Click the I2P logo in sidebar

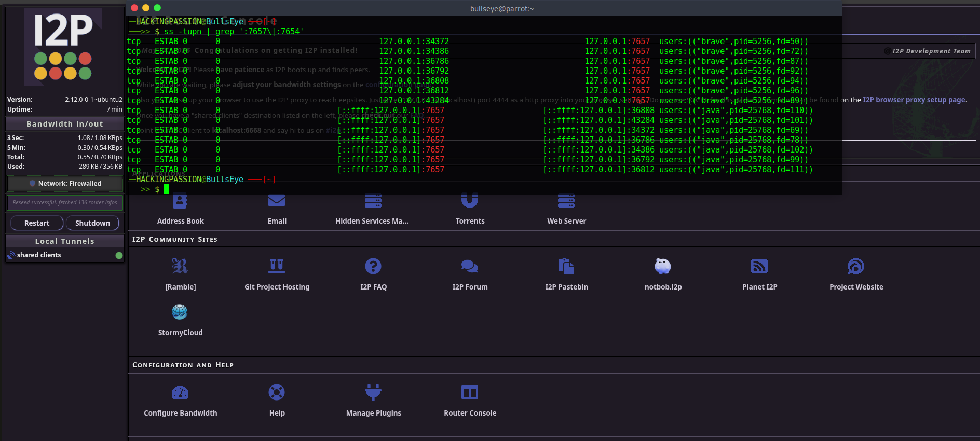[63, 47]
